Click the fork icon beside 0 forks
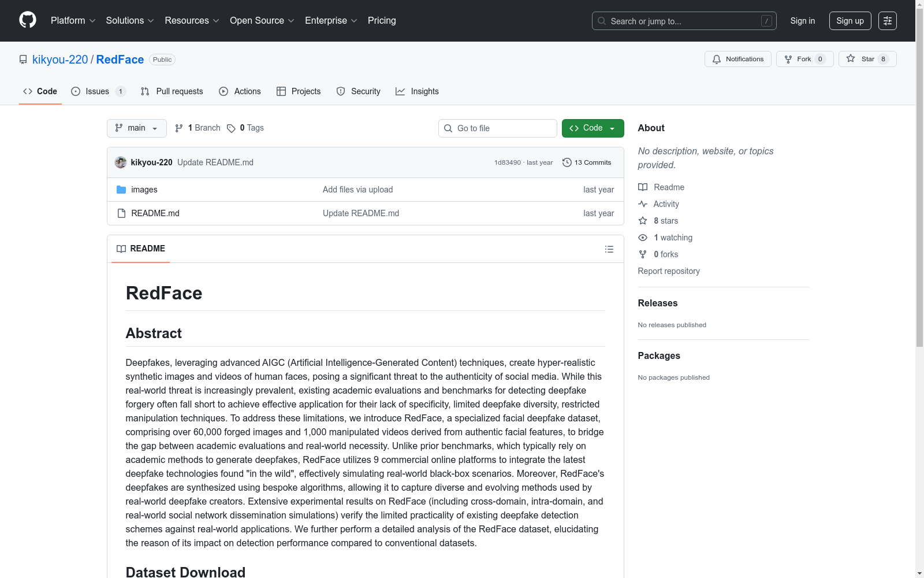 [643, 254]
